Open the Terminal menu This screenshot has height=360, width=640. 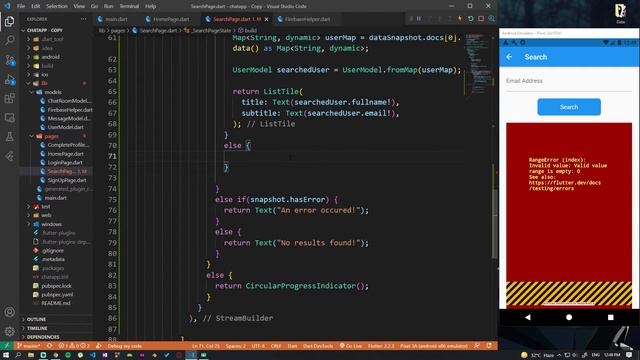point(129,6)
